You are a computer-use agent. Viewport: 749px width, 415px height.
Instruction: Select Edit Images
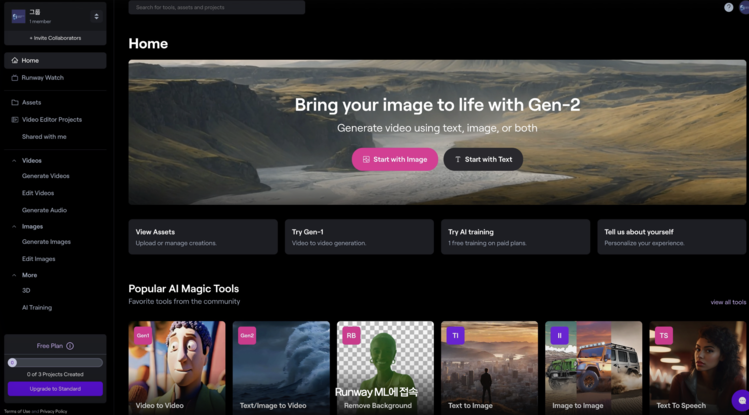click(x=39, y=259)
